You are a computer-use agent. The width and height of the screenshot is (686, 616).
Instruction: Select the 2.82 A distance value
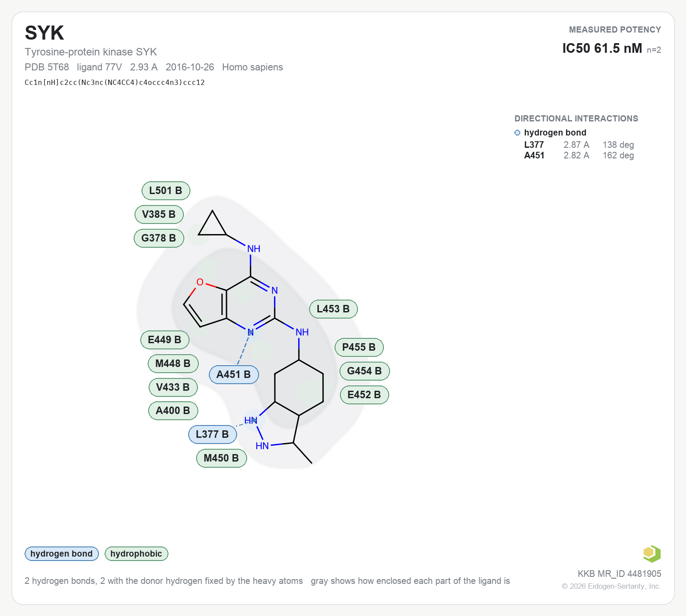tap(577, 155)
